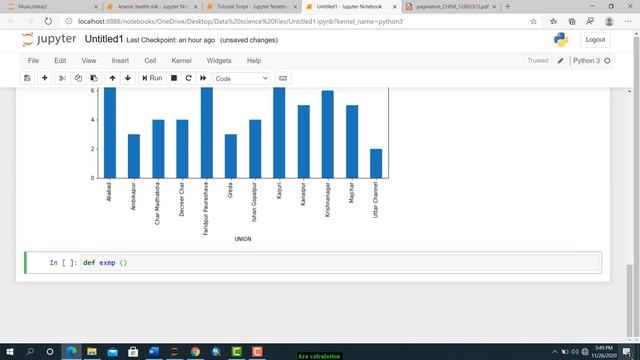The width and height of the screenshot is (640, 360).
Task: Click the Python 3 kernel status circle
Action: [607, 60]
